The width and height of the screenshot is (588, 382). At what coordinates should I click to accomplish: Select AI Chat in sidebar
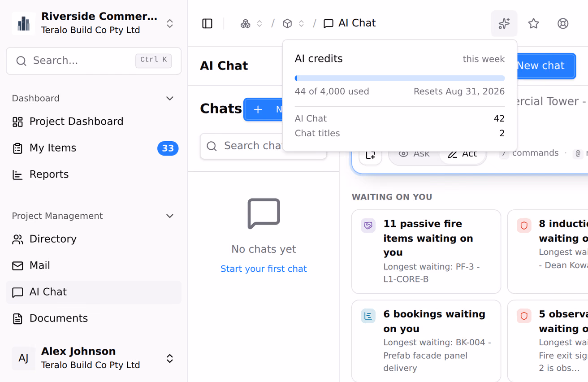pos(94,292)
